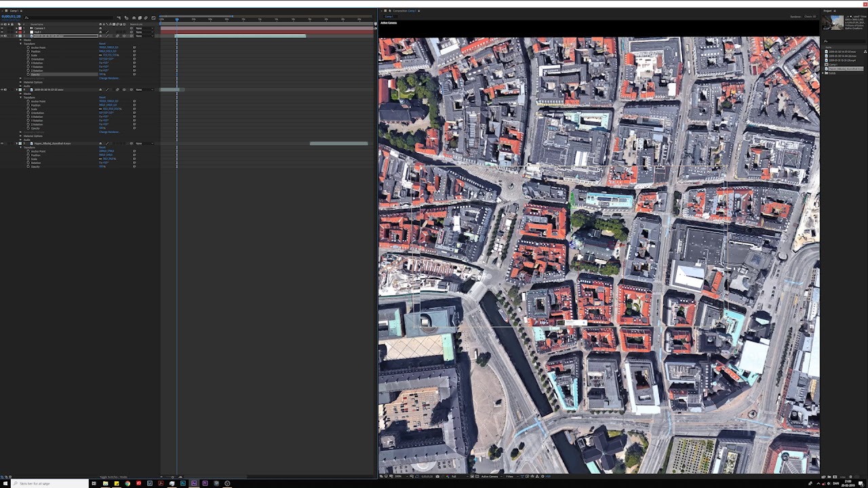Hide the Null 1 layer with its eye

click(x=2, y=32)
